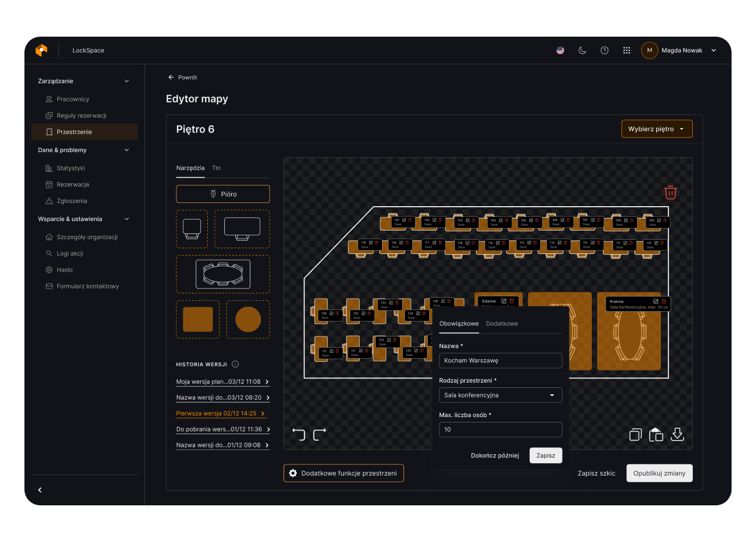
Task: Select the single desk shape tool
Action: [192, 229]
